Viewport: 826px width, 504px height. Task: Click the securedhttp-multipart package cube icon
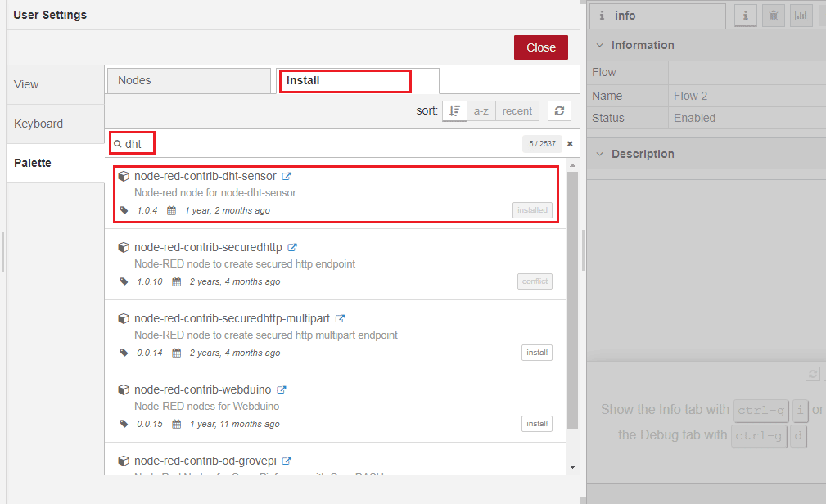click(124, 318)
